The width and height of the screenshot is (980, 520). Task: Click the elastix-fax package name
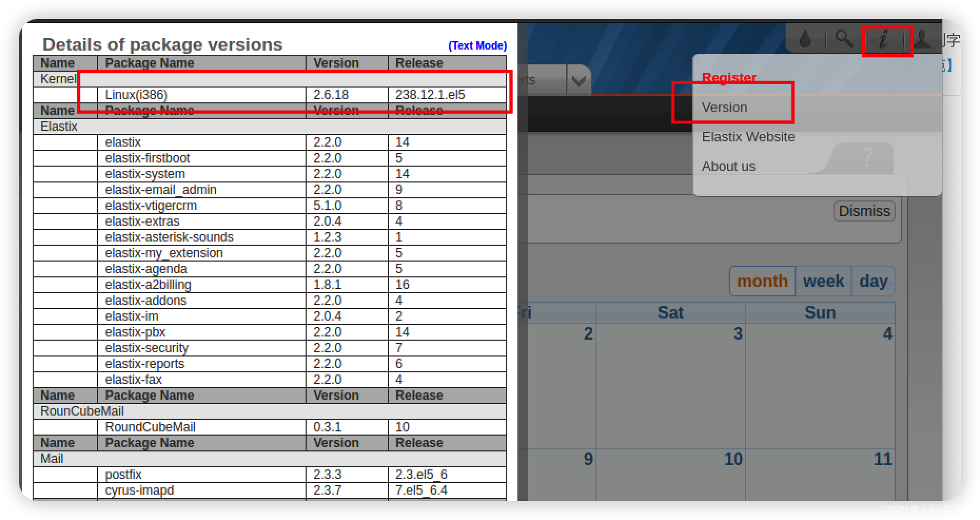point(133,380)
